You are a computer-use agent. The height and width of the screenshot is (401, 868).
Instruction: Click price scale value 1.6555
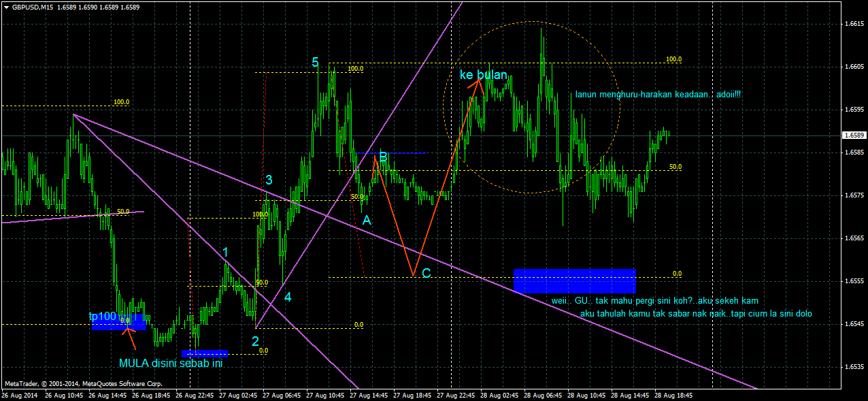click(x=854, y=281)
